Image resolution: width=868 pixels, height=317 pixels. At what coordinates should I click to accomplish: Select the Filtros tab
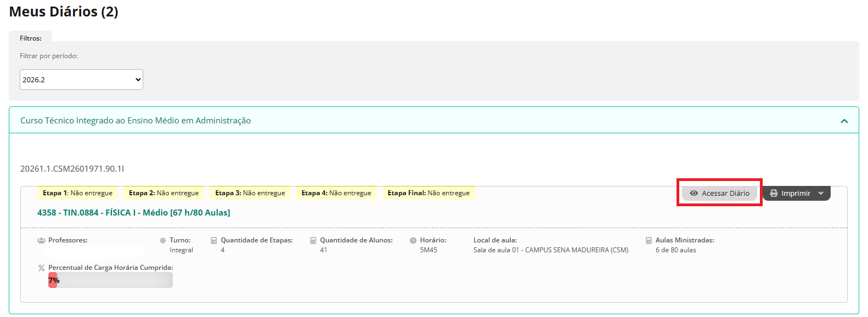31,38
